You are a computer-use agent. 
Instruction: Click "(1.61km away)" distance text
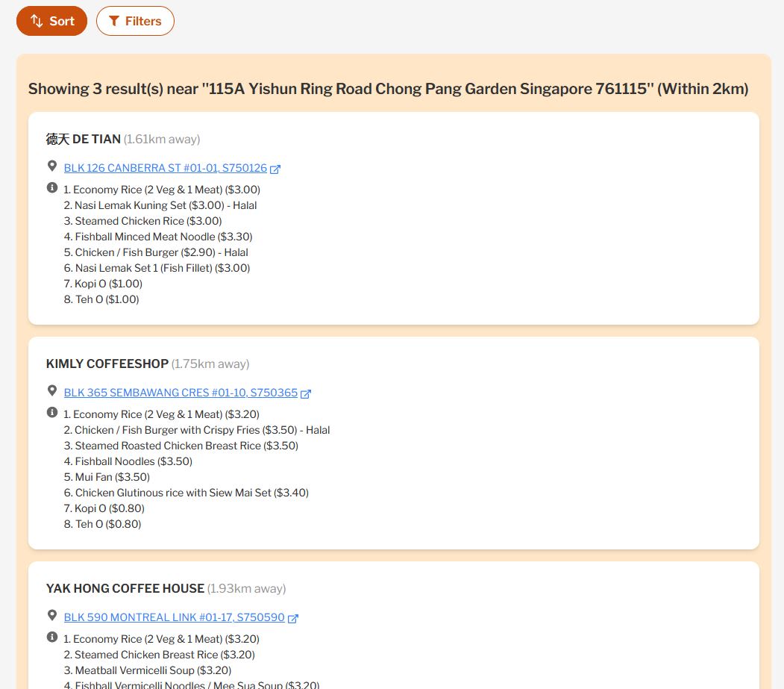(162, 139)
